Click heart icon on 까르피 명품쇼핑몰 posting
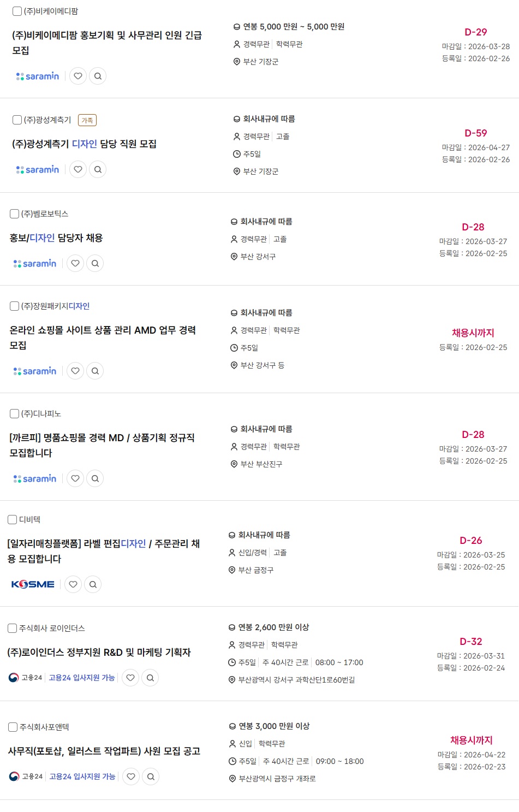The image size is (519, 812). pyautogui.click(x=75, y=479)
